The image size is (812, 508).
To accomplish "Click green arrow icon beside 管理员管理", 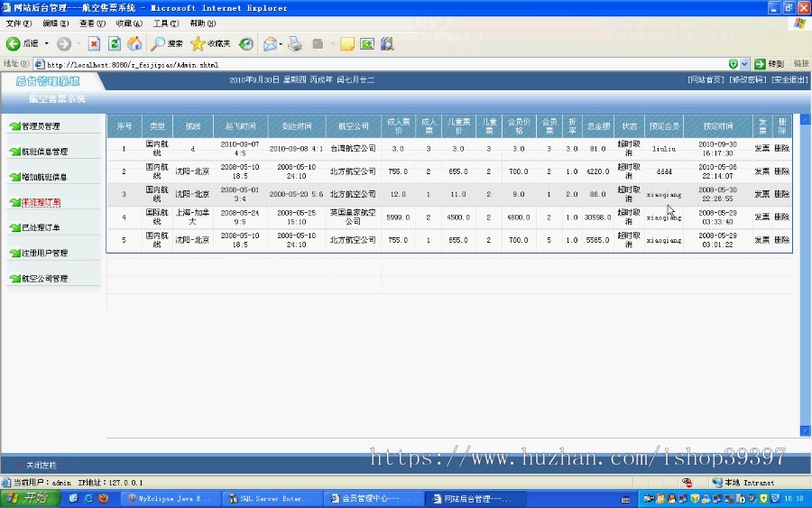I will tap(15, 126).
